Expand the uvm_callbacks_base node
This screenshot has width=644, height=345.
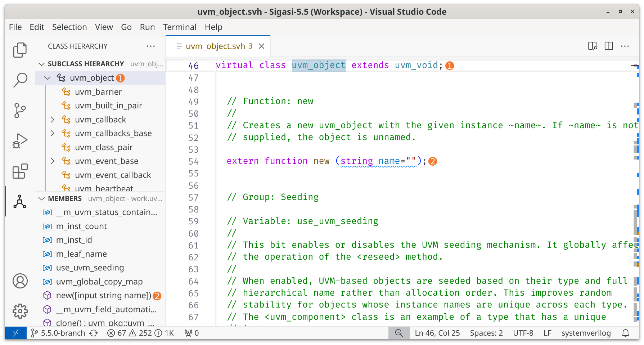tap(53, 133)
